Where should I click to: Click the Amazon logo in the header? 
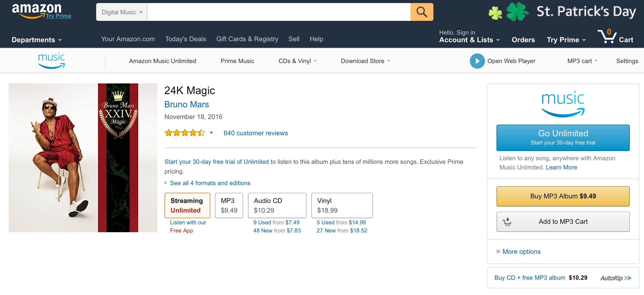pyautogui.click(x=37, y=10)
